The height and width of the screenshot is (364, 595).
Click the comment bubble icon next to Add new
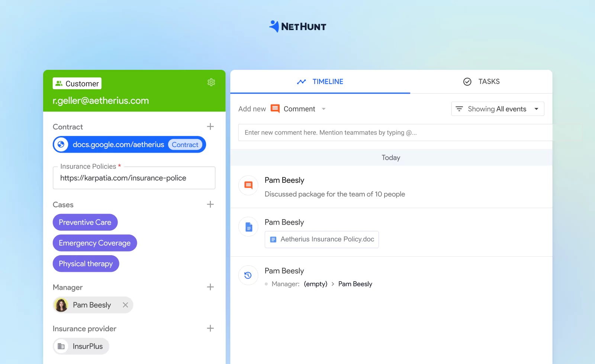[x=275, y=108]
